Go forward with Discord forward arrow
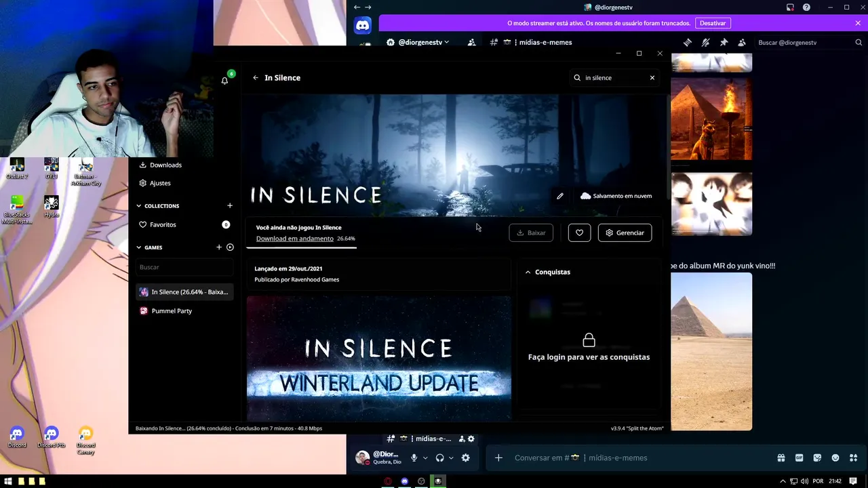 tap(368, 7)
